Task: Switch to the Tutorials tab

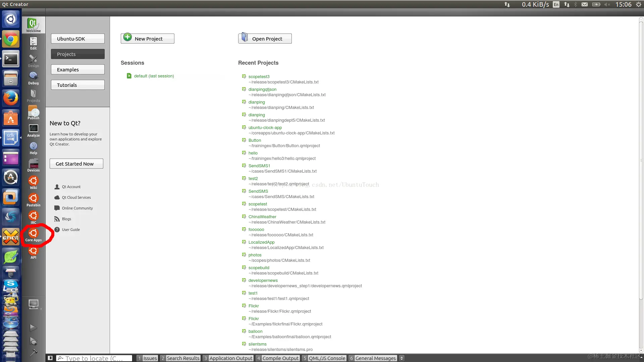Action: coord(78,85)
